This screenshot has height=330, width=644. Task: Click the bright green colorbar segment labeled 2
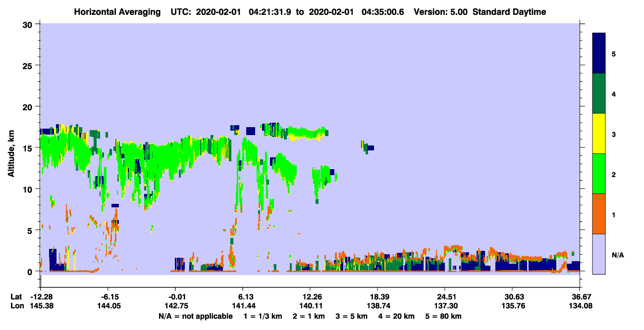pyautogui.click(x=599, y=174)
